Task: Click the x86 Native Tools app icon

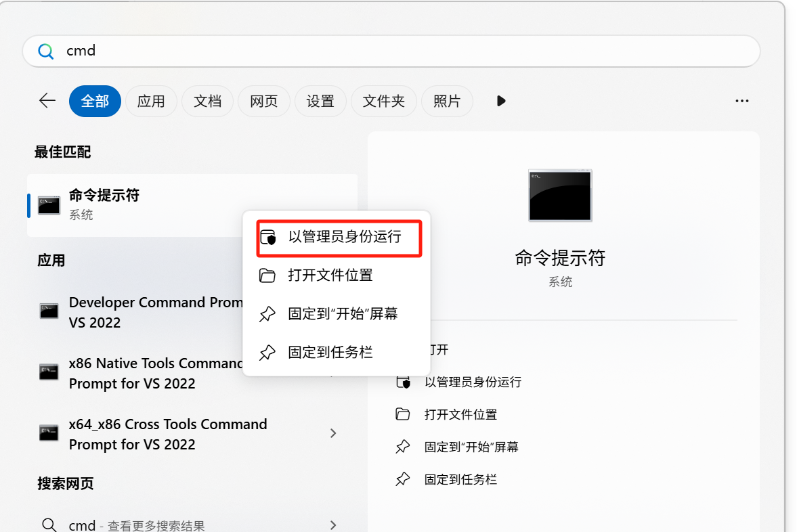Action: click(49, 372)
